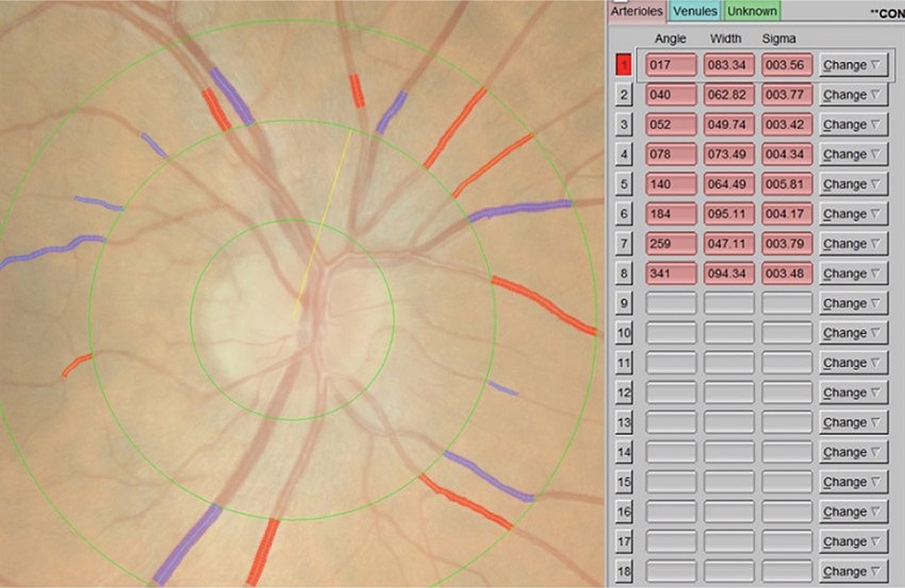Screen dimensions: 905x588
Task: Switch to the Venules tab
Action: click(695, 11)
